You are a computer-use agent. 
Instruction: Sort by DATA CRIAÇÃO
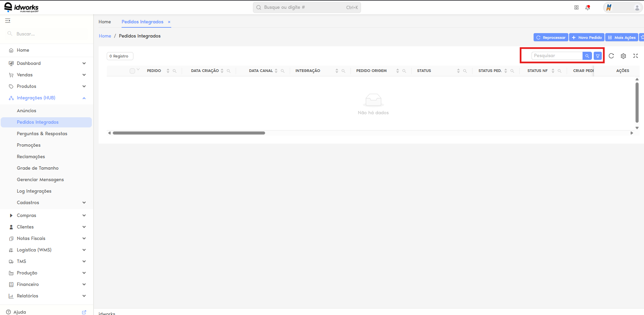[222, 71]
